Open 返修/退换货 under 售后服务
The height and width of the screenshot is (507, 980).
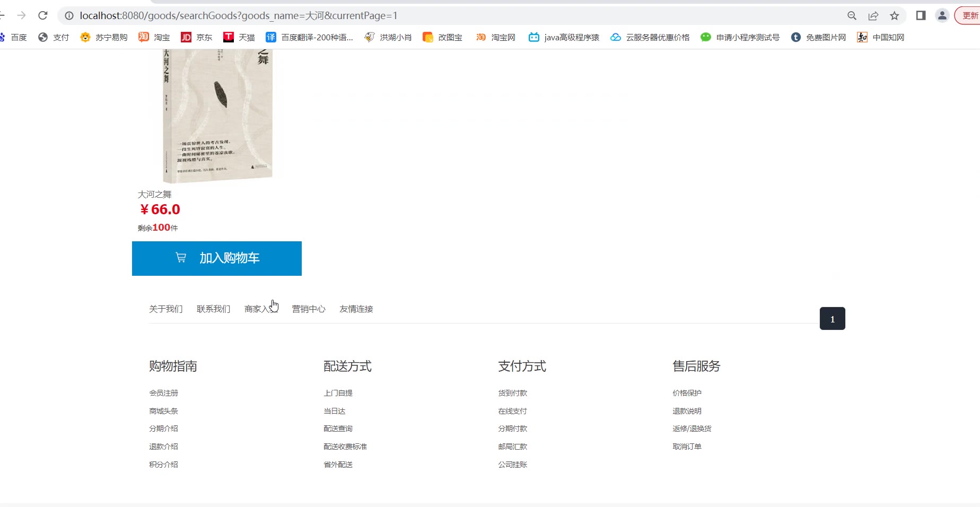tap(692, 429)
